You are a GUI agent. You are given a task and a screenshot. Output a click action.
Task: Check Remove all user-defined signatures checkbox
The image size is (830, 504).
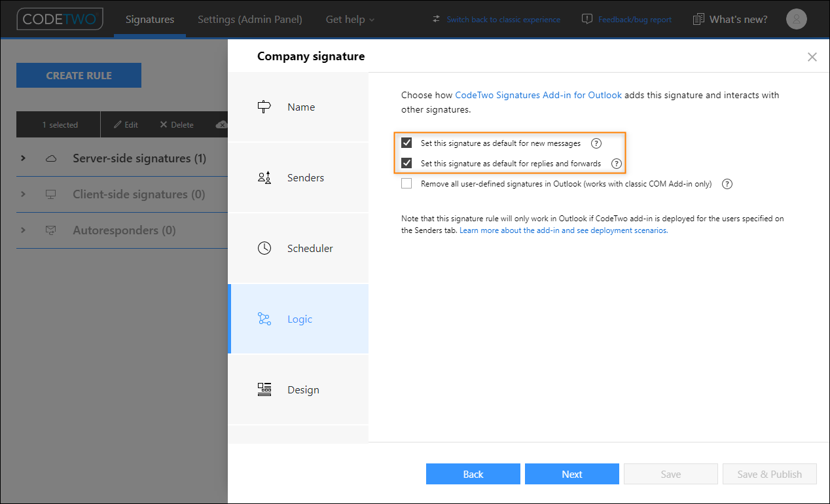(406, 183)
